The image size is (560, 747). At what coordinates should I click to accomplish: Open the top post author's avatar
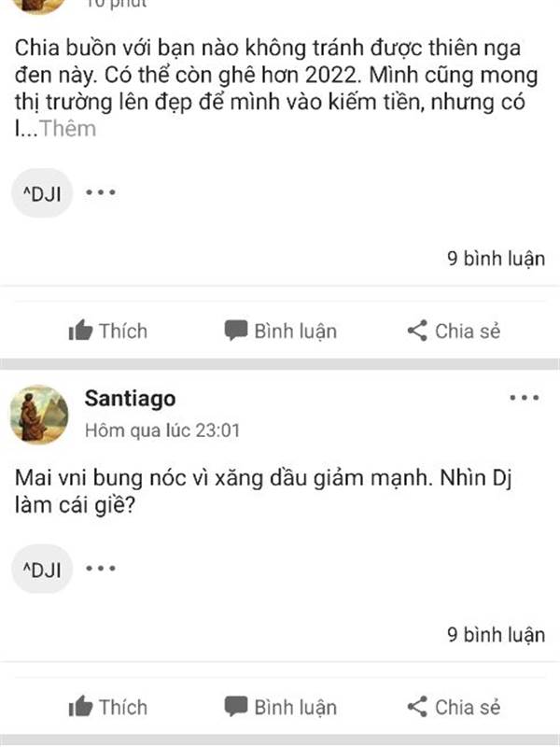tap(39, 7)
